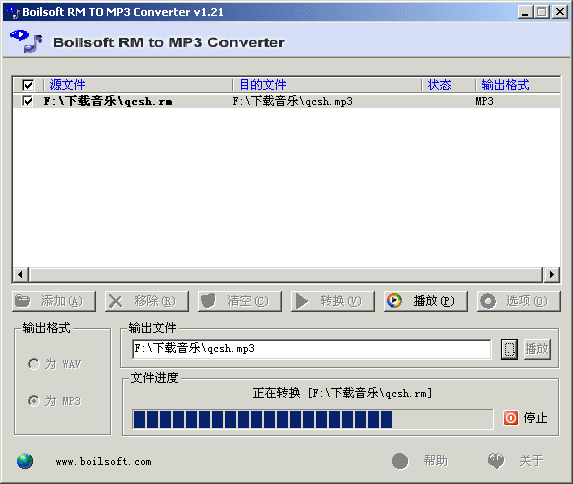Click the 帮助 help button
Image resolution: width=573 pixels, height=484 pixels.
[420, 461]
